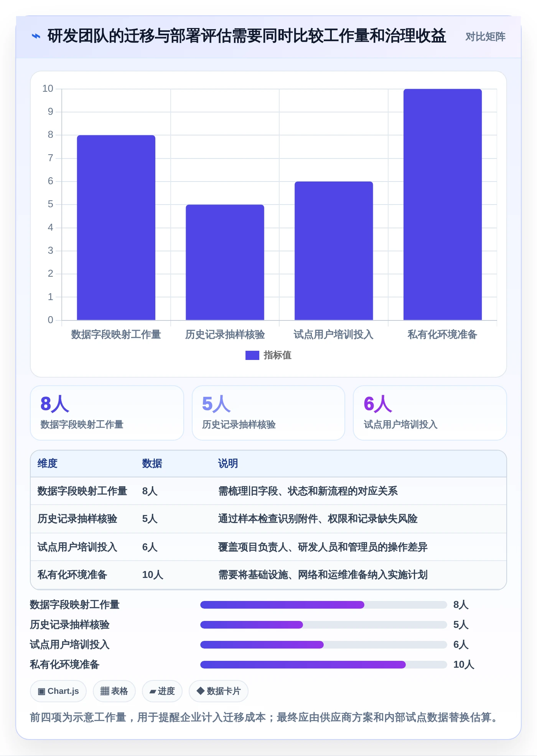The height and width of the screenshot is (756, 537).
Task: Select the 表格 tag chip
Action: (x=114, y=691)
